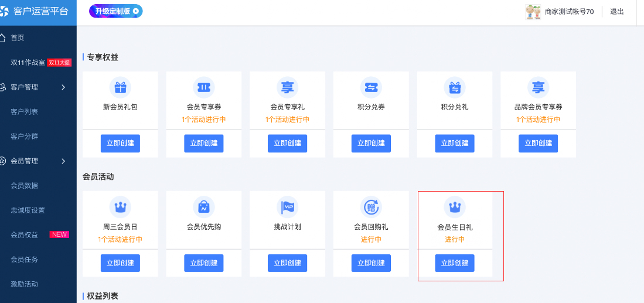Image resolution: width=644 pixels, height=303 pixels.
Task: Click 立即创建 under 挑战计划
Action: [288, 263]
